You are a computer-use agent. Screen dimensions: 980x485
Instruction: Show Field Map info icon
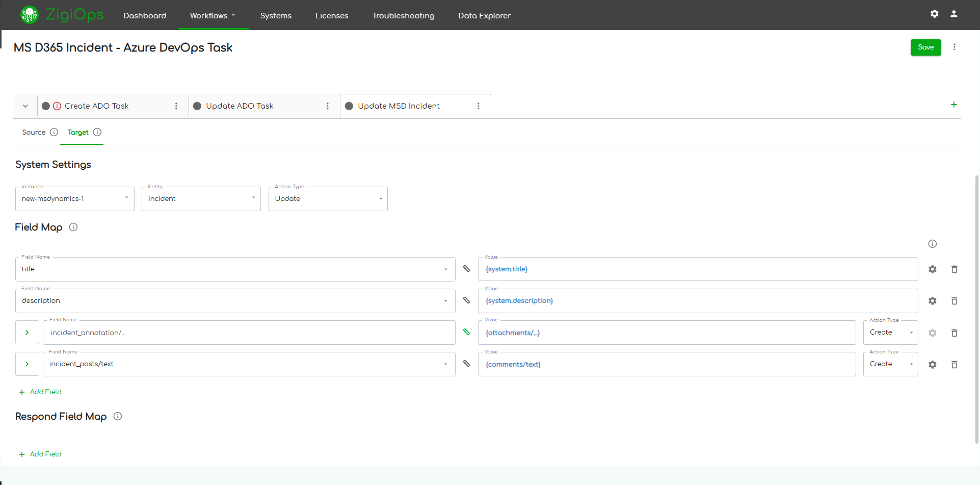pyautogui.click(x=73, y=227)
